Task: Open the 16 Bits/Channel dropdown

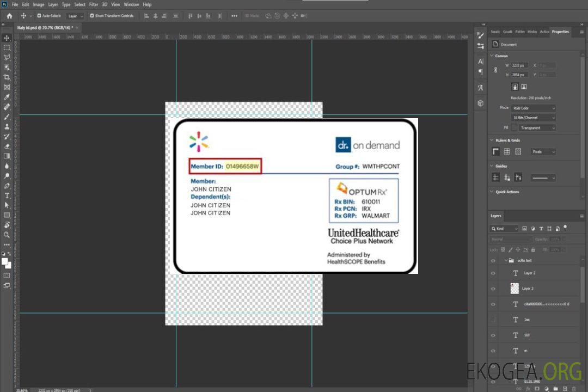Action: pyautogui.click(x=533, y=118)
